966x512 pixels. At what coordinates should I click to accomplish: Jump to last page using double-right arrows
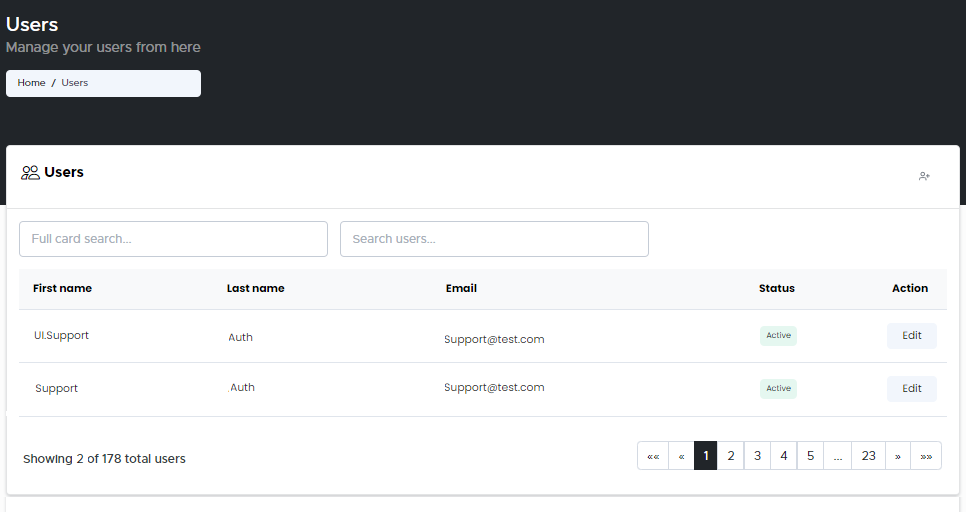(926, 456)
